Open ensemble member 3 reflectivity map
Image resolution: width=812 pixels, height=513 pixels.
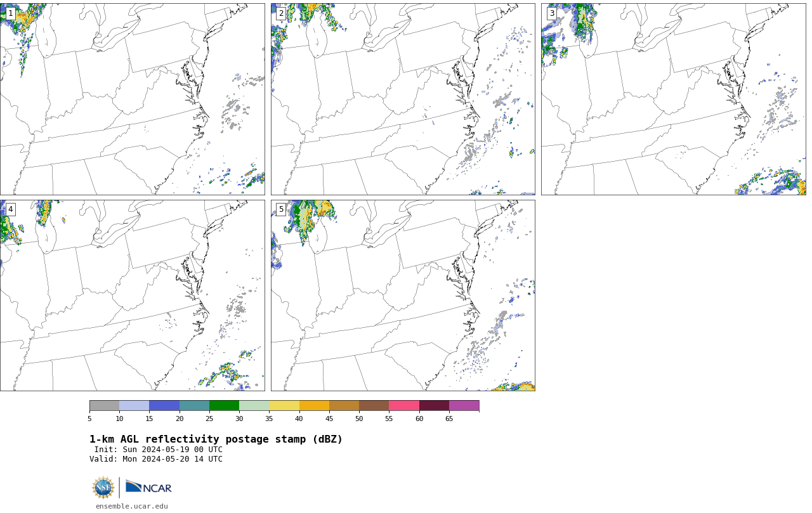pos(673,99)
